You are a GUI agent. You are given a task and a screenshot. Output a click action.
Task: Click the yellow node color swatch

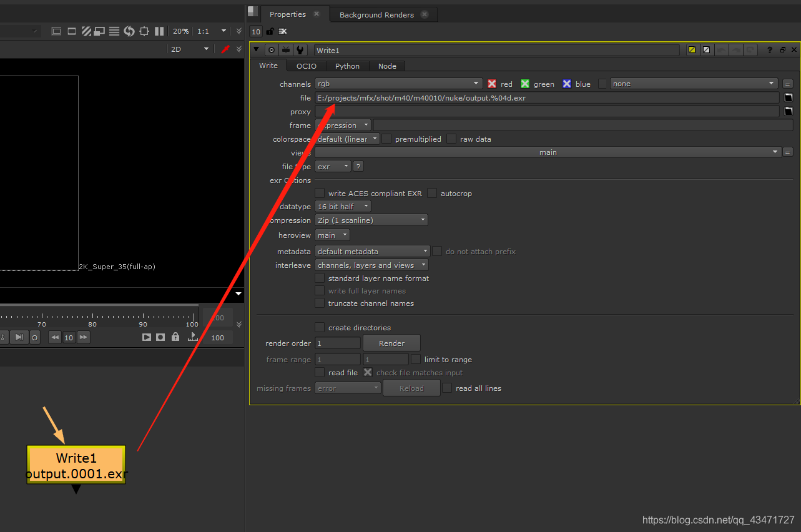692,50
